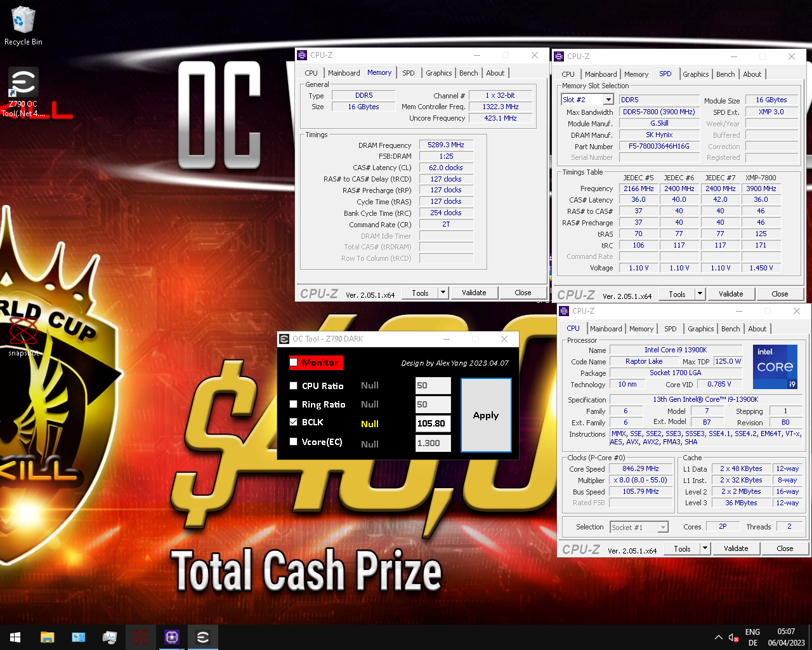Click the XMP-7800 column header

(761, 178)
